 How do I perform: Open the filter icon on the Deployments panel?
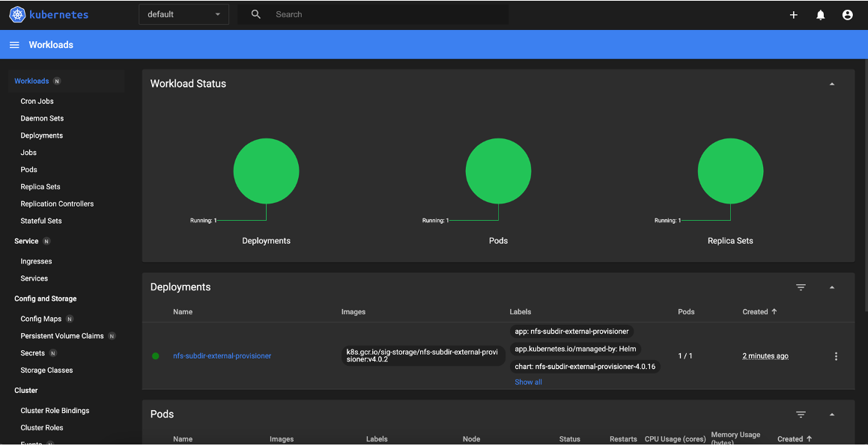click(x=801, y=287)
